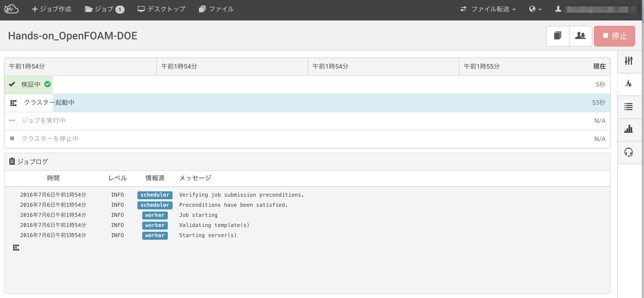Click worker badge for Validating template(s)
The height and width of the screenshot is (298, 644).
click(x=155, y=225)
